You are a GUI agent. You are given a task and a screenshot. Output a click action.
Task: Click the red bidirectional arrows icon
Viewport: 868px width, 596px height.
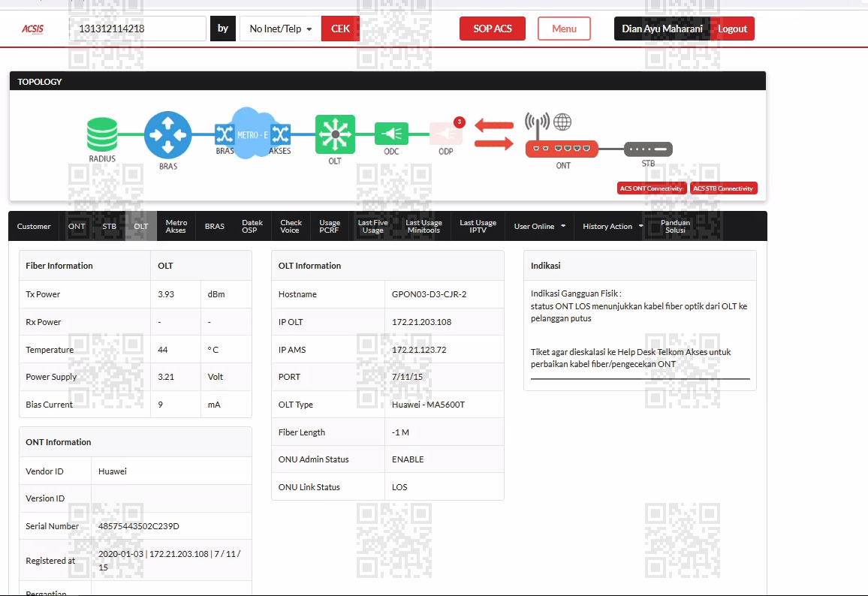point(494,134)
